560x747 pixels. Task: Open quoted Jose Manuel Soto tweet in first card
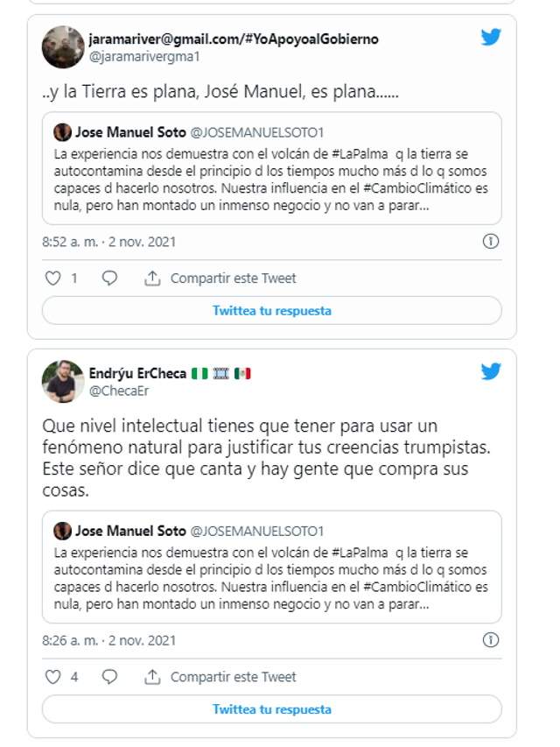272,168
